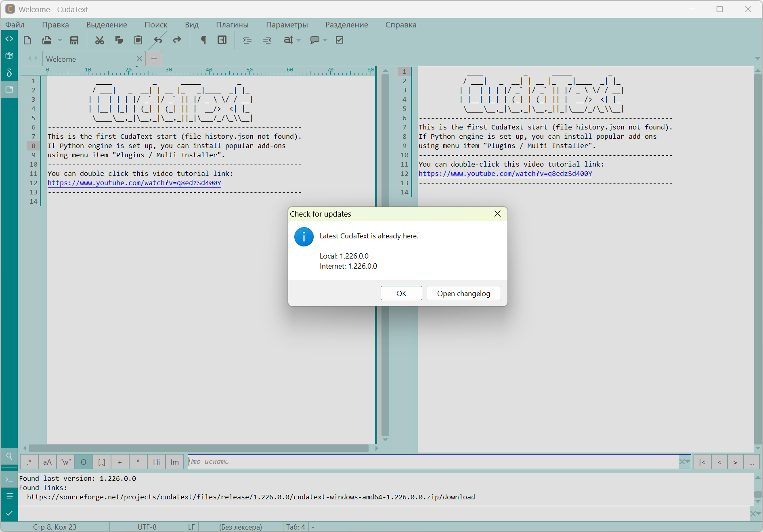Open the Плагины menu

pos(232,25)
